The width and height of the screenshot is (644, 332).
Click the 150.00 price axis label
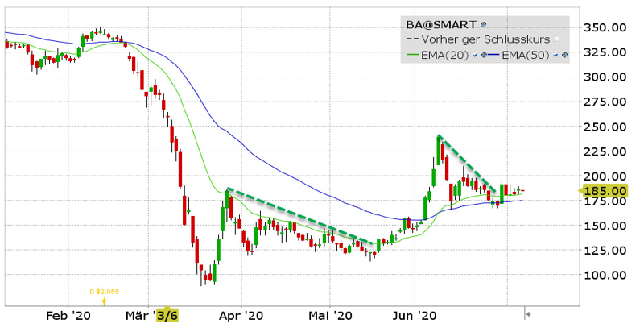pyautogui.click(x=605, y=226)
